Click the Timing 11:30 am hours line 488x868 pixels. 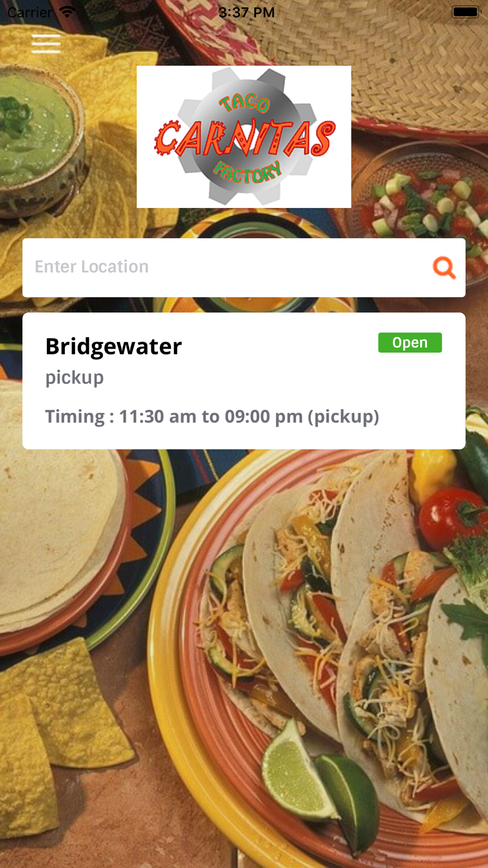coord(212,416)
